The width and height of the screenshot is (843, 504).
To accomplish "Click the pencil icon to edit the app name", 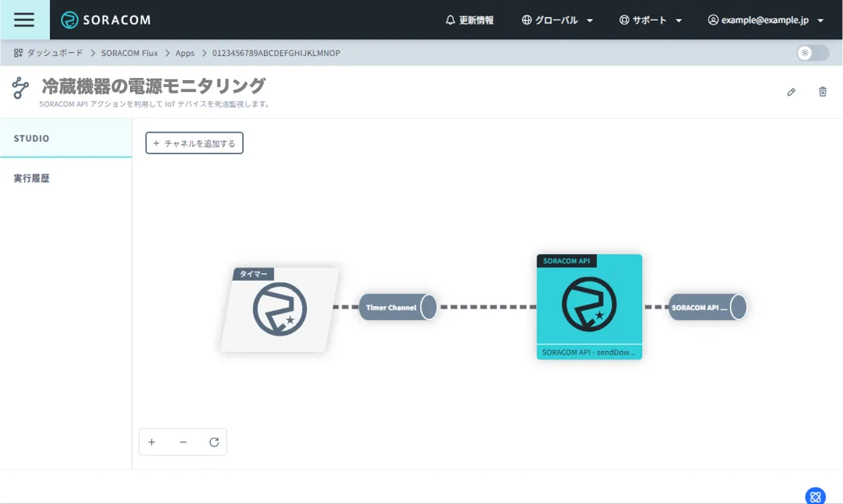I will pyautogui.click(x=791, y=92).
